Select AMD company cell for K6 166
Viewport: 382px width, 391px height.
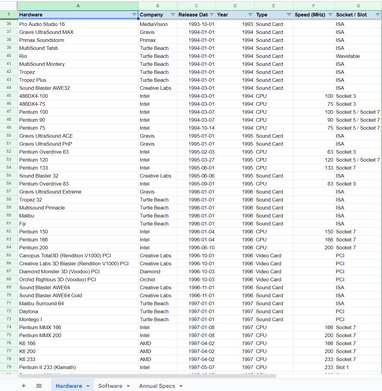click(x=158, y=343)
